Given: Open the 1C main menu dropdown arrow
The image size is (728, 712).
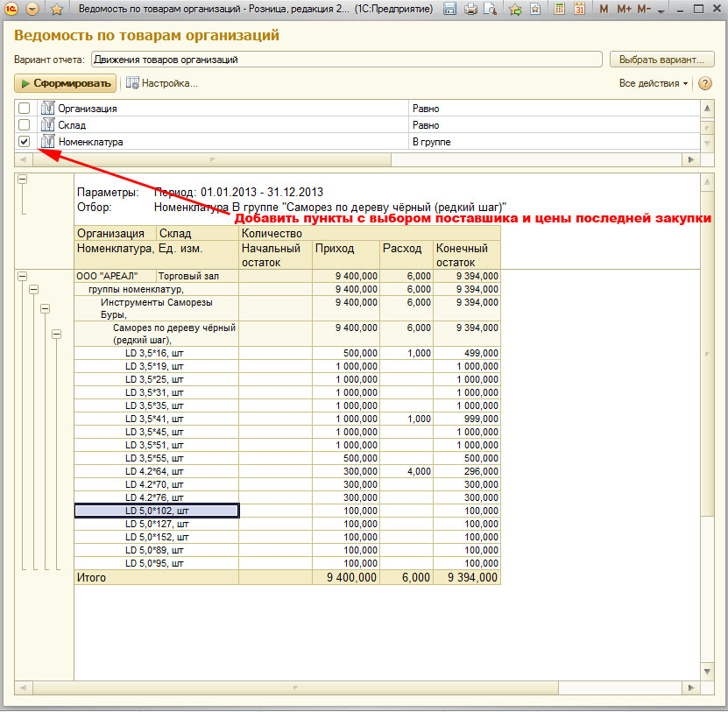Looking at the screenshot, I should tap(32, 10).
